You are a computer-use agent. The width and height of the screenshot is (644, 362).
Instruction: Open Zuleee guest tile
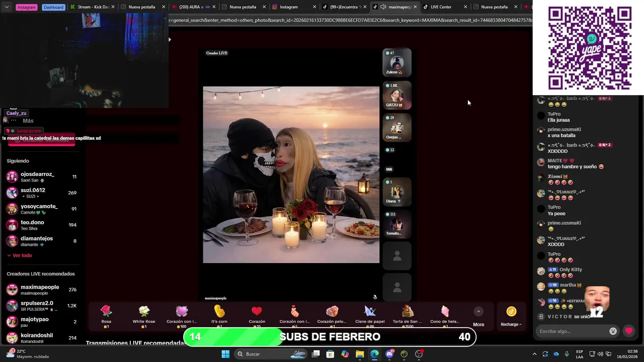[397, 62]
